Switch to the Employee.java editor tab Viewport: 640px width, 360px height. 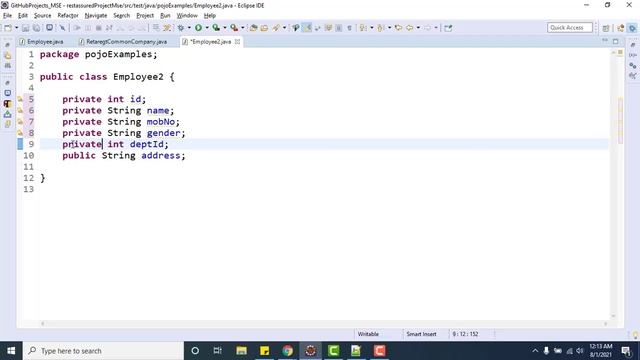(x=42, y=42)
